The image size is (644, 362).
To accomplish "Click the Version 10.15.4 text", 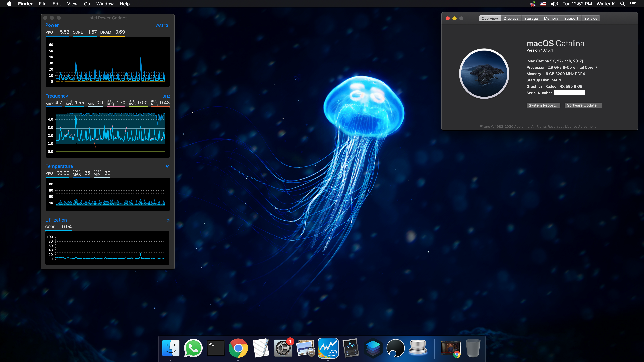I will (540, 50).
